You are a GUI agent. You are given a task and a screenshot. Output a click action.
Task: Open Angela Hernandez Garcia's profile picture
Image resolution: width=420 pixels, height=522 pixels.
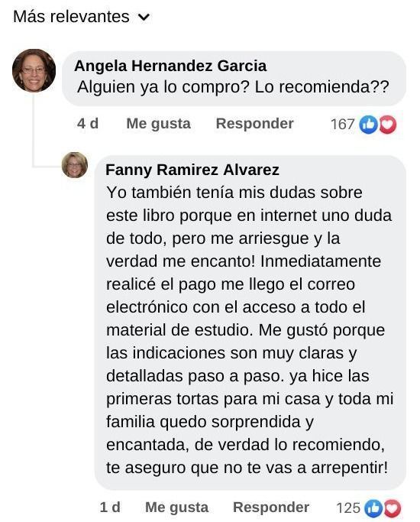pos(34,70)
